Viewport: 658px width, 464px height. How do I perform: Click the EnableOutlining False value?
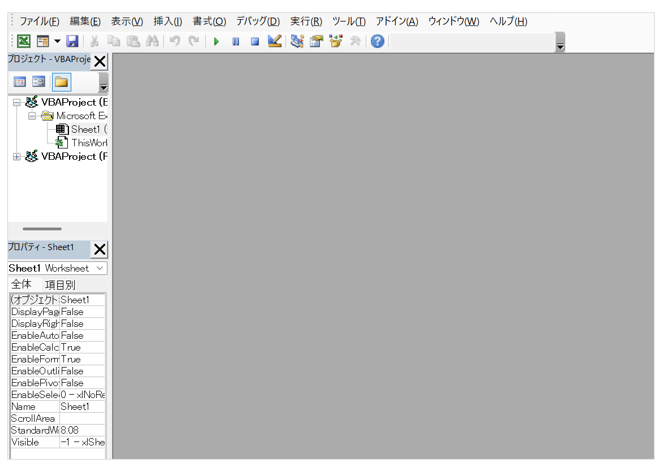(82, 371)
